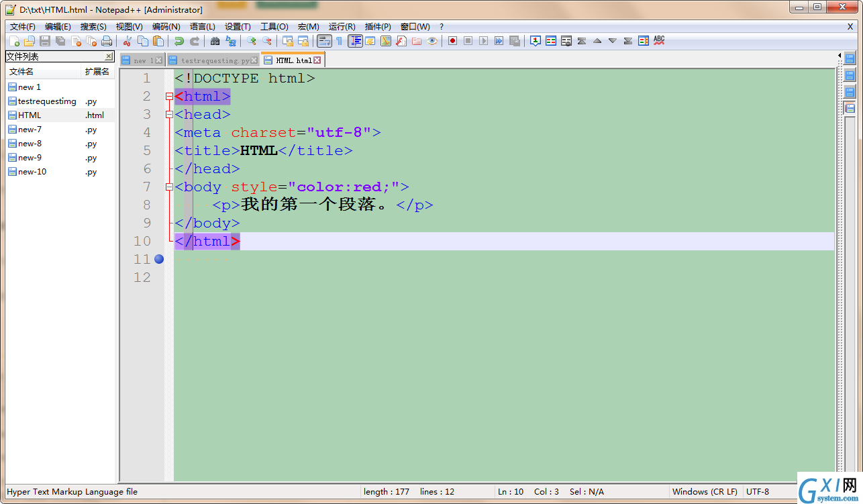Viewport: 863px width, 504px height.
Task: Open the User Defined Language icon
Action: 370,41
